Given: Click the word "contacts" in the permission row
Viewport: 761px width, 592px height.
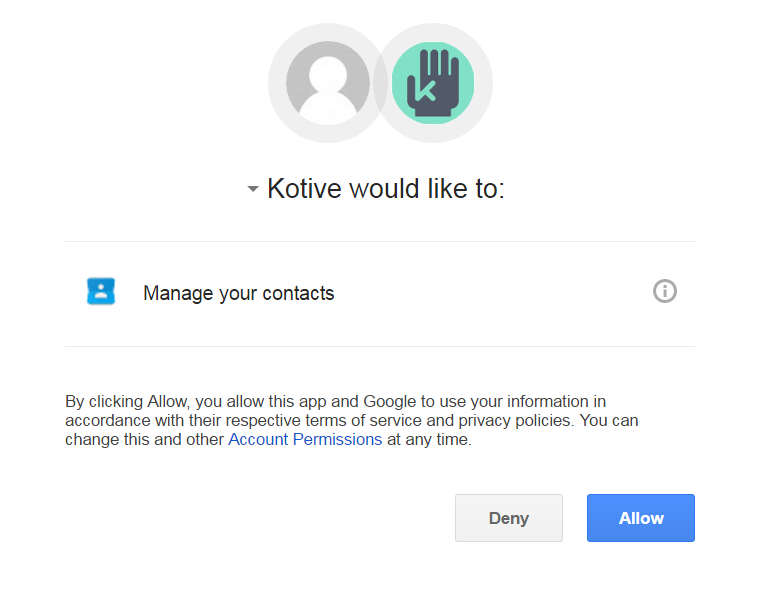Looking at the screenshot, I should [298, 293].
